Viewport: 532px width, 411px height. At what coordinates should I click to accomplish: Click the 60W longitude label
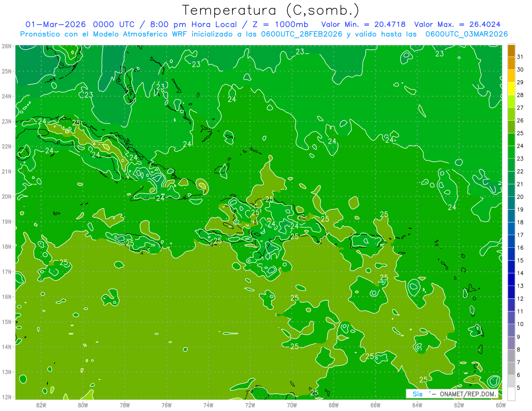point(501,405)
